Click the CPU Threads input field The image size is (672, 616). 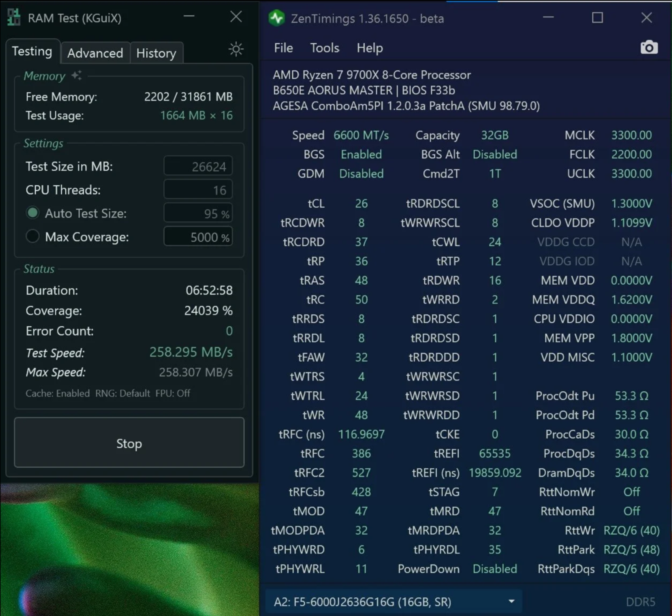coord(198,190)
